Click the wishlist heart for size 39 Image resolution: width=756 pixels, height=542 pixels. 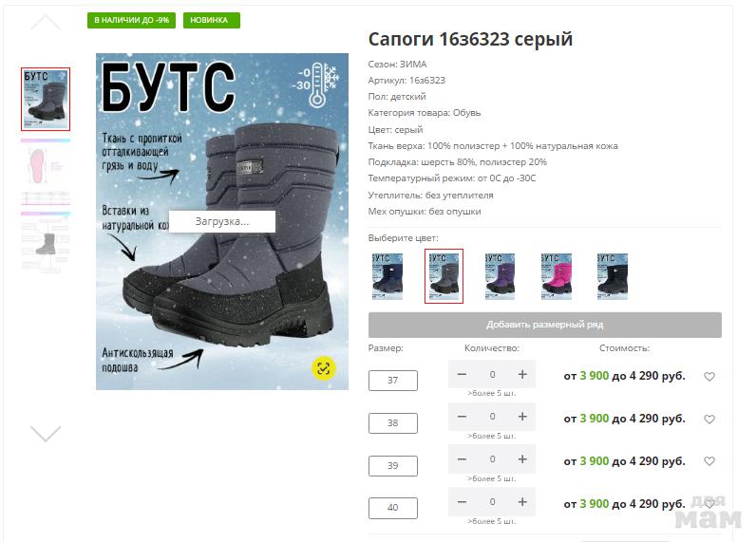[x=709, y=461]
